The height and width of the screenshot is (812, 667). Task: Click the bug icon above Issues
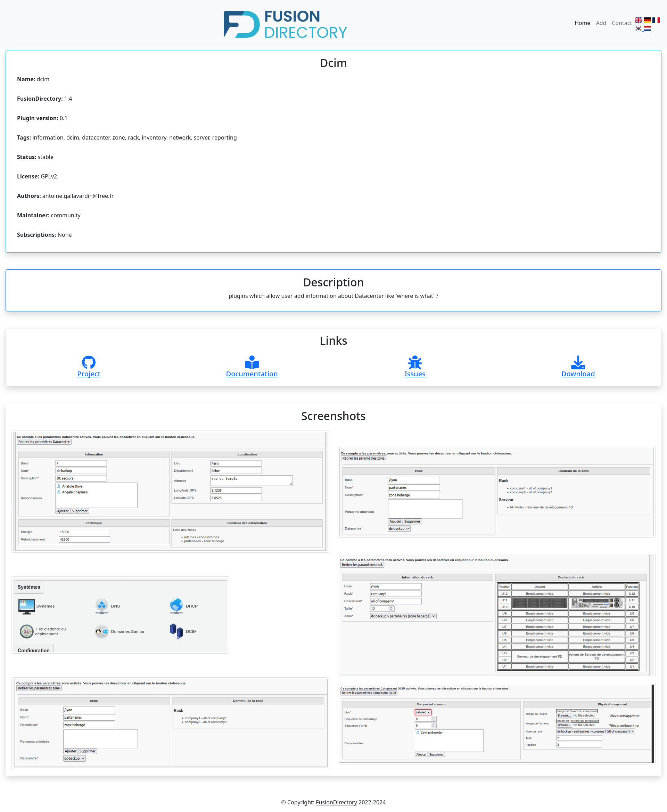pyautogui.click(x=415, y=362)
